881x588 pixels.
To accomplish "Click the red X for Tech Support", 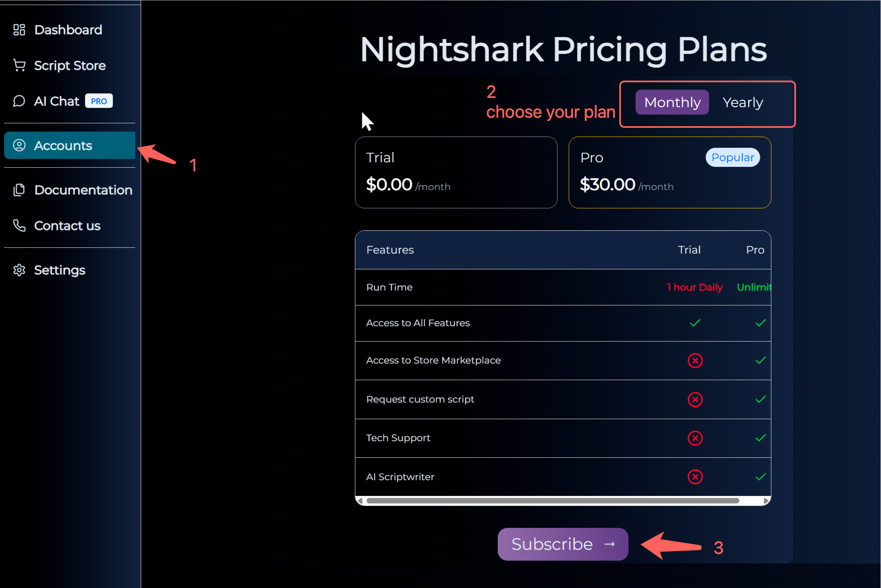I will [x=695, y=438].
